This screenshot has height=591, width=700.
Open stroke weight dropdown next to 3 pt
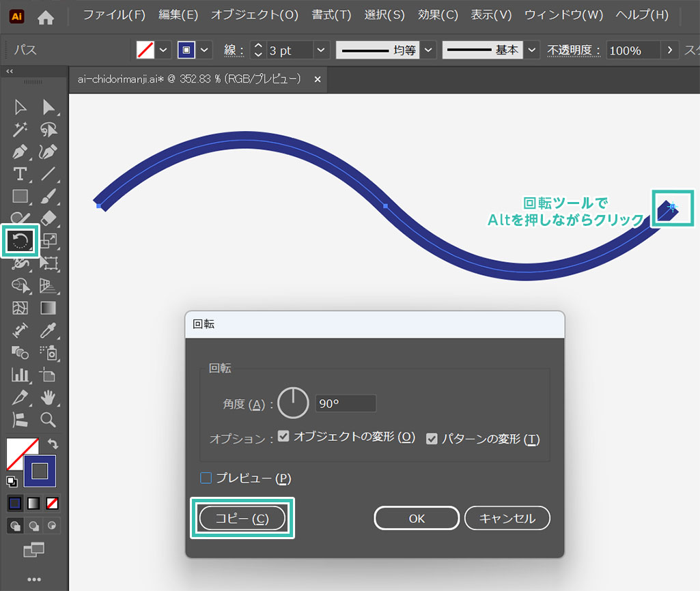coord(320,50)
